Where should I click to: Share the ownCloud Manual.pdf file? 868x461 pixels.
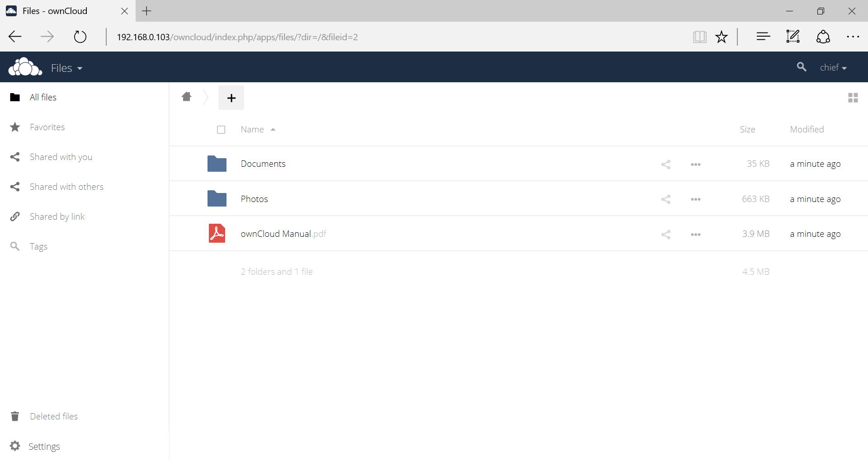click(666, 234)
